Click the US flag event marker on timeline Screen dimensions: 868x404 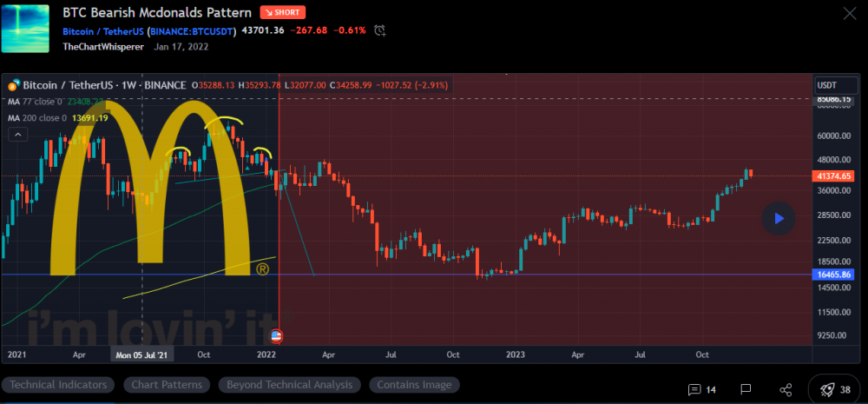[x=277, y=334]
